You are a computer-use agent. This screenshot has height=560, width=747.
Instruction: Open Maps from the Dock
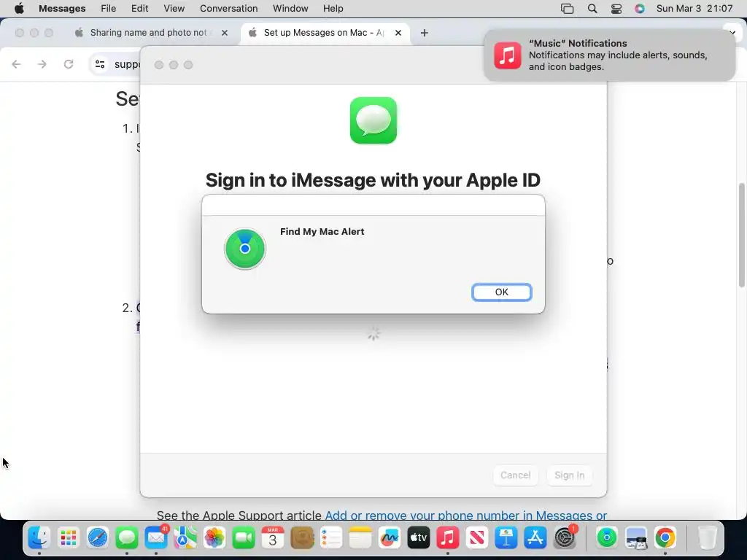(x=185, y=538)
